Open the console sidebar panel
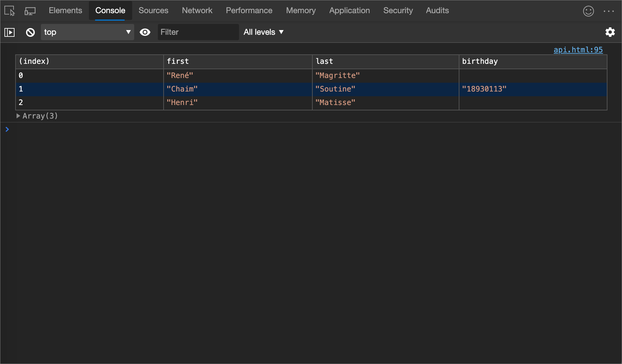Viewport: 622px width, 364px height. click(9, 32)
